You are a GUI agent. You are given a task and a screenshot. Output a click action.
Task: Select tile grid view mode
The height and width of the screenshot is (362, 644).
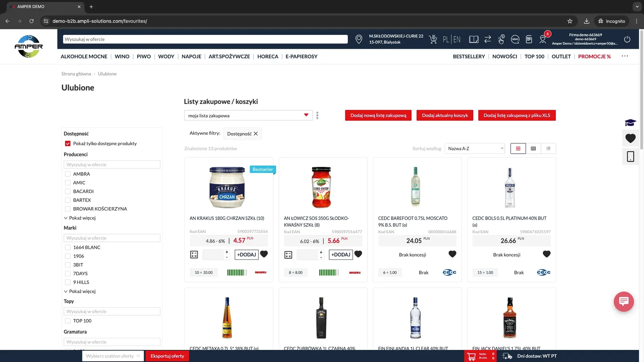pyautogui.click(x=518, y=148)
